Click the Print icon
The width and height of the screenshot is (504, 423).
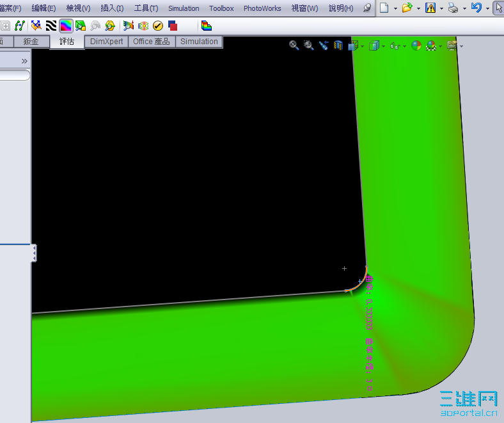coord(453,8)
